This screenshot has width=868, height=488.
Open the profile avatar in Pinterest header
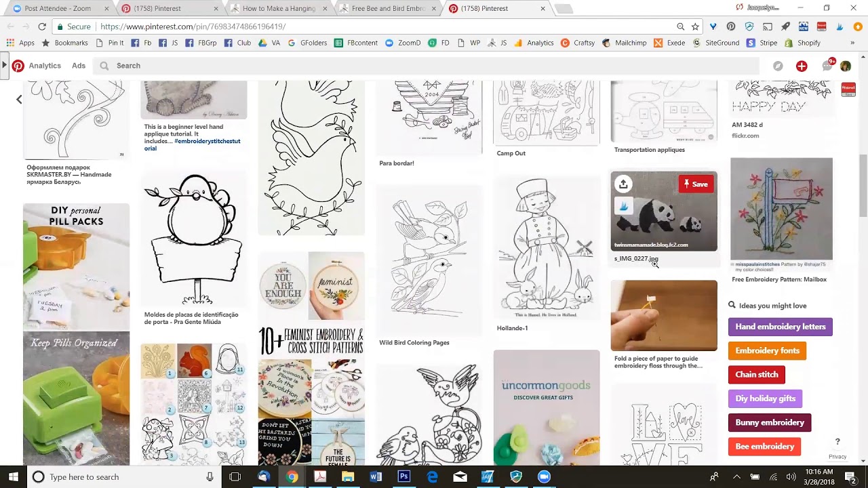(x=846, y=66)
